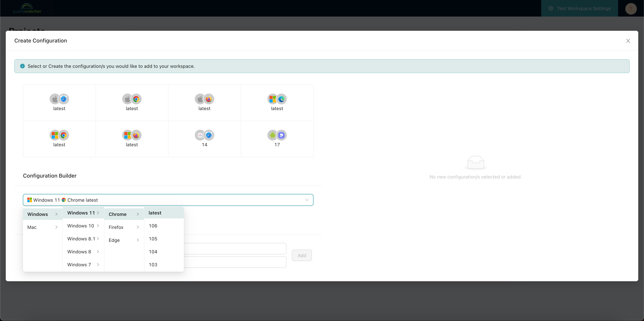Open the Windows 11 Chrome latest cascader dropdown
The height and width of the screenshot is (321, 644).
168,200
